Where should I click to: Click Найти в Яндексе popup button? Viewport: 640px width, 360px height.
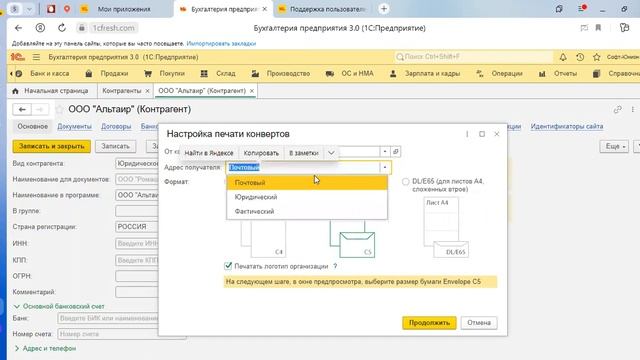pyautogui.click(x=209, y=153)
